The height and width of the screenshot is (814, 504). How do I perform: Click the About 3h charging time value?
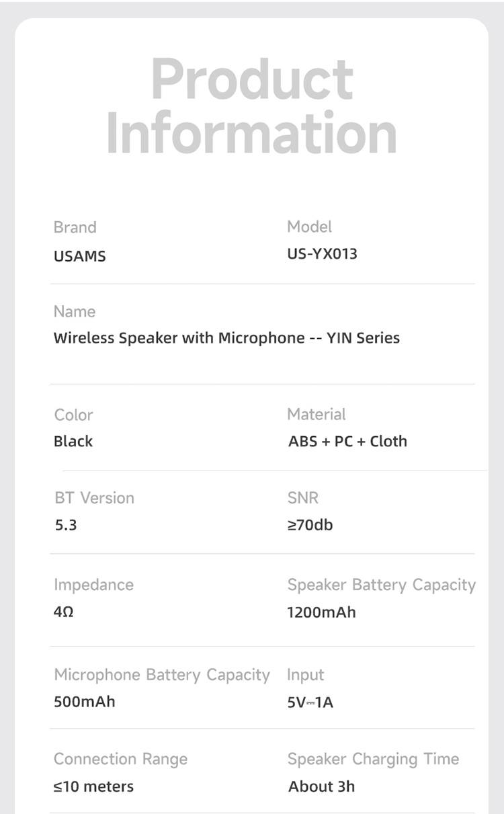point(321,786)
